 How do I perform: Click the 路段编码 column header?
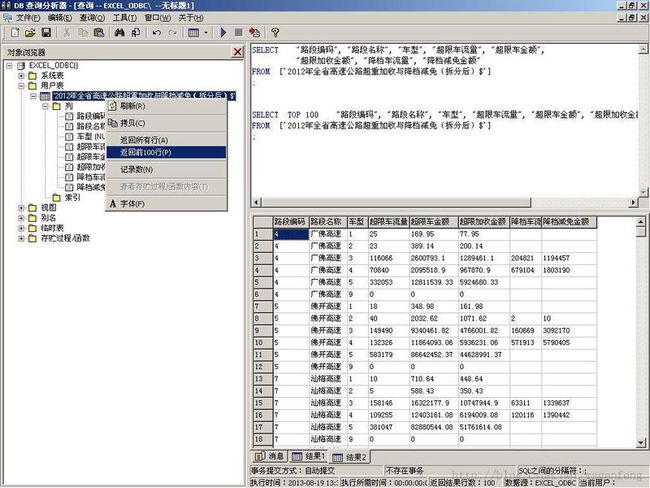(x=291, y=222)
